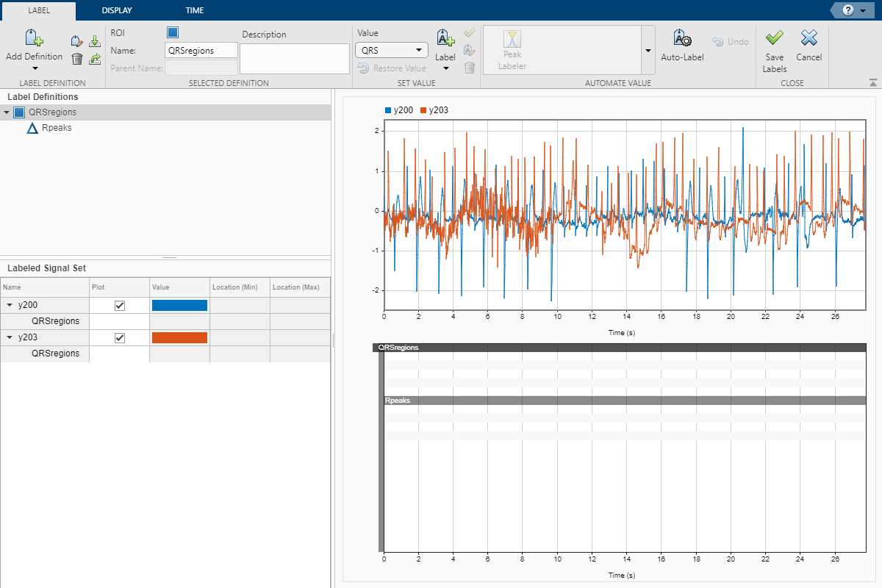Click the Label value tag icon
The height and width of the screenshot is (588, 882).
tap(445, 39)
